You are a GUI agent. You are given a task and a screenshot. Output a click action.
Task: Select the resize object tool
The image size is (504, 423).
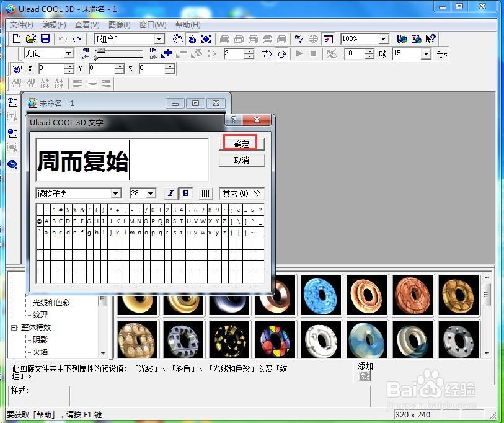206,39
